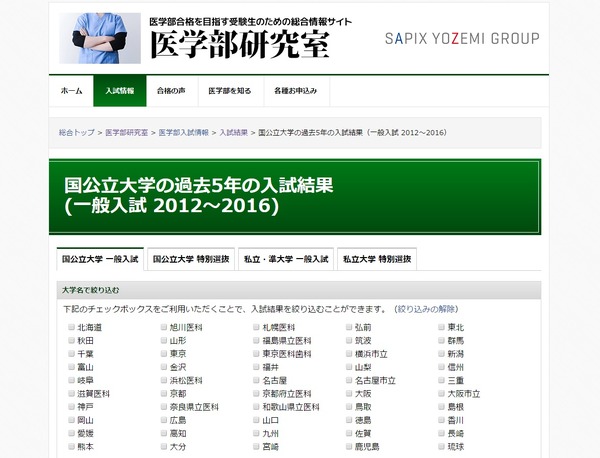Check the 富山 checkbox
The height and width of the screenshot is (458, 600).
click(x=71, y=367)
